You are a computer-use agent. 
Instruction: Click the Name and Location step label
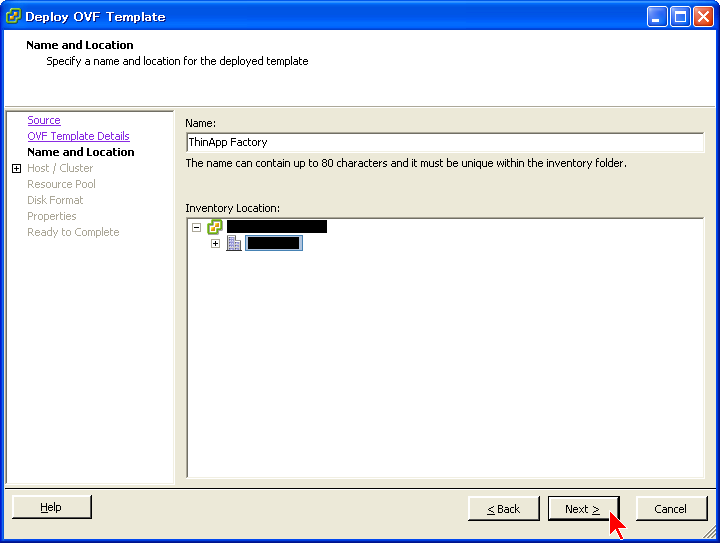tap(81, 152)
